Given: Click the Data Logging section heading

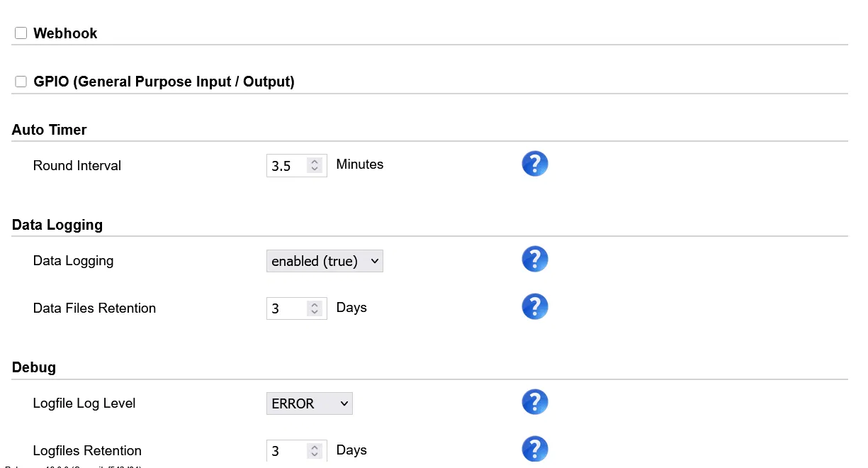Looking at the screenshot, I should coord(57,225).
